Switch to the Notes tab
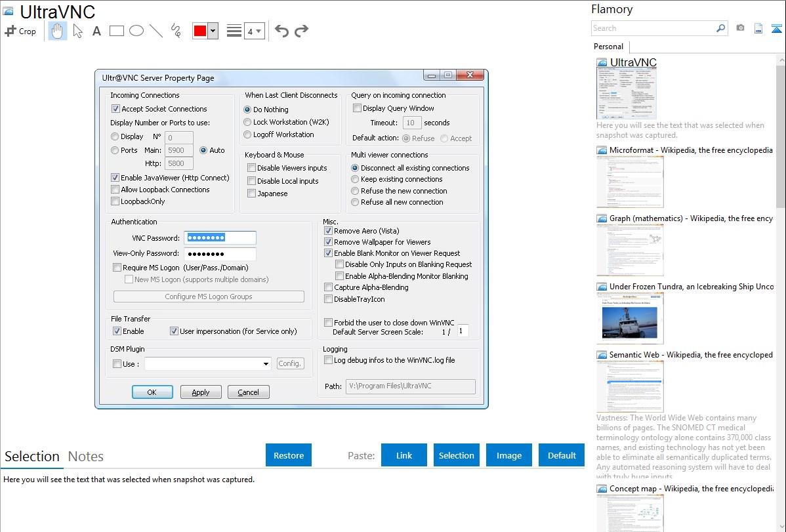This screenshot has width=786, height=532. (86, 457)
